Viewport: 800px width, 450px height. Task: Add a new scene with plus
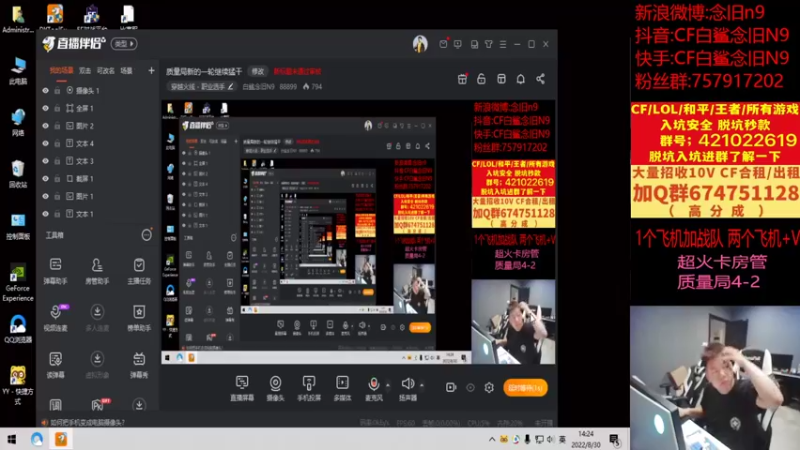[x=151, y=70]
